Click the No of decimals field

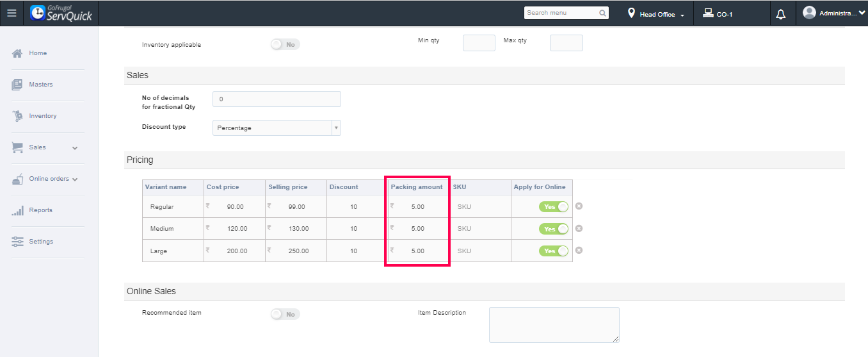point(277,99)
